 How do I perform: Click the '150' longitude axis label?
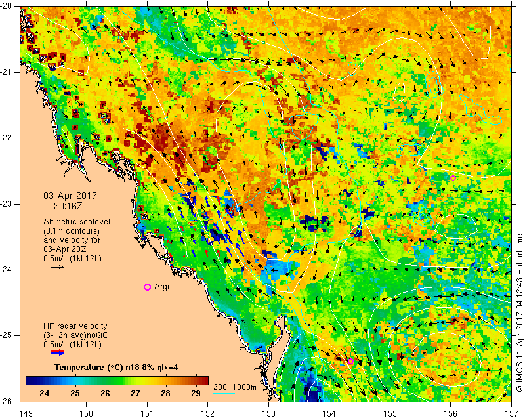[x=87, y=414]
